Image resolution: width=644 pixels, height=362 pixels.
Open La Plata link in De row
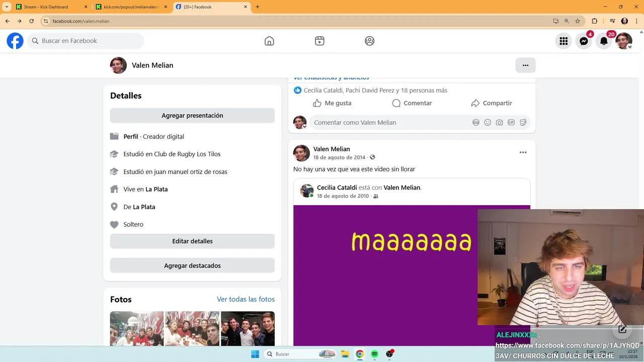coord(144,207)
